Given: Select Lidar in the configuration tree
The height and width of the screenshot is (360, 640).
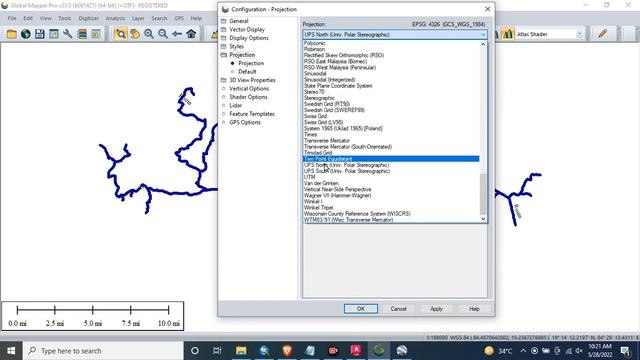Looking at the screenshot, I should click(x=236, y=105).
